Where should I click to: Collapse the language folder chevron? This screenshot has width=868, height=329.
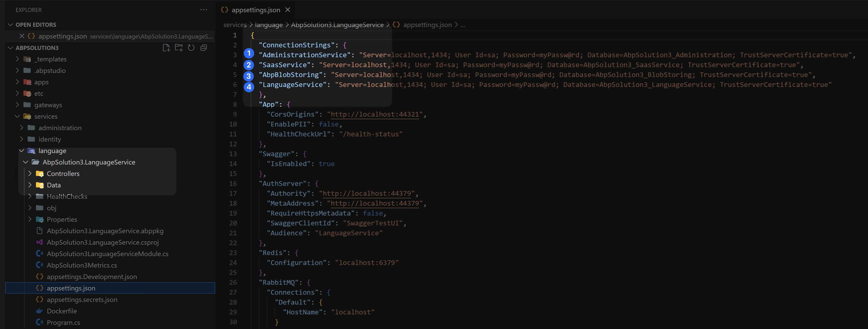22,151
